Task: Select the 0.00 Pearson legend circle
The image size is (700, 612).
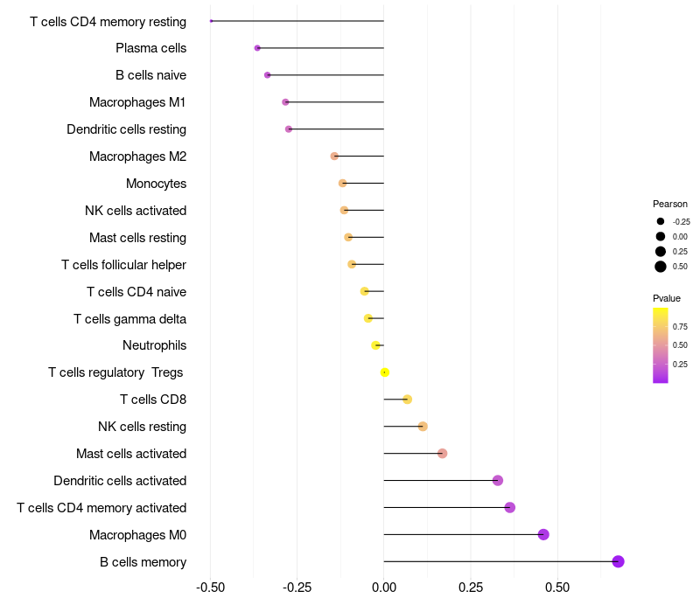Action: 661,237
